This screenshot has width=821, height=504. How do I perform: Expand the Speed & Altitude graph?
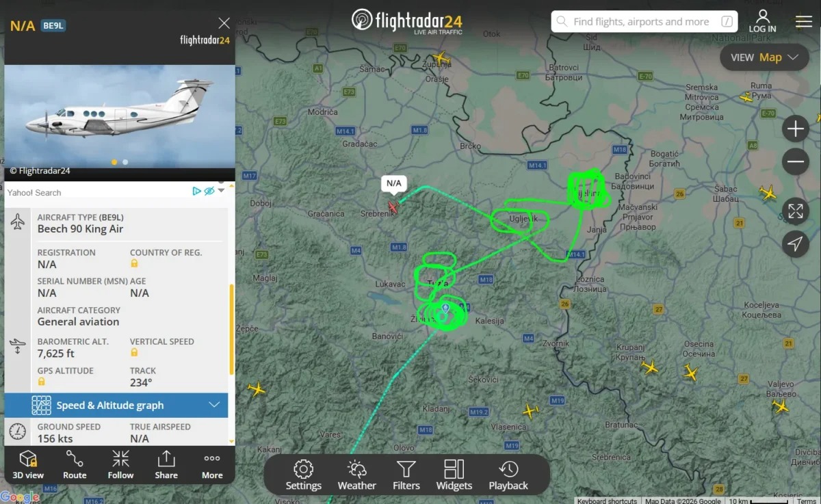click(x=116, y=405)
